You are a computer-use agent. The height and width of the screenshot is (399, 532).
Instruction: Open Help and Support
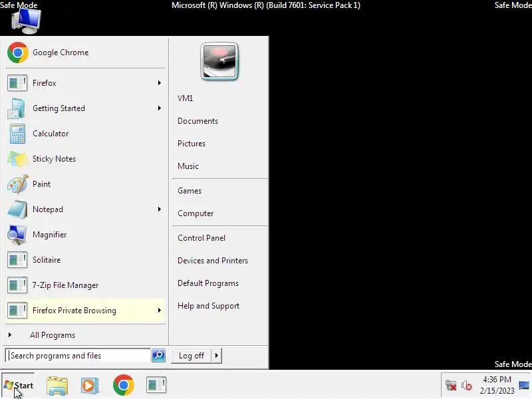(x=208, y=306)
